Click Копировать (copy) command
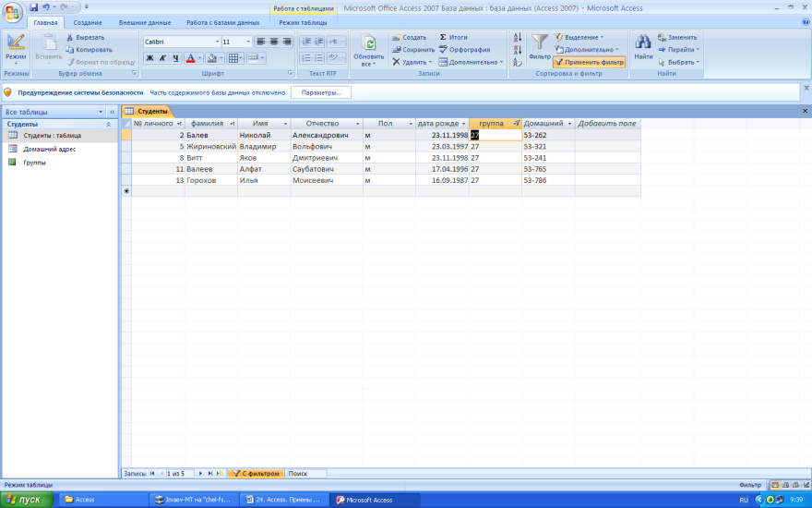Screen dimensions: 812x508 click(x=89, y=50)
